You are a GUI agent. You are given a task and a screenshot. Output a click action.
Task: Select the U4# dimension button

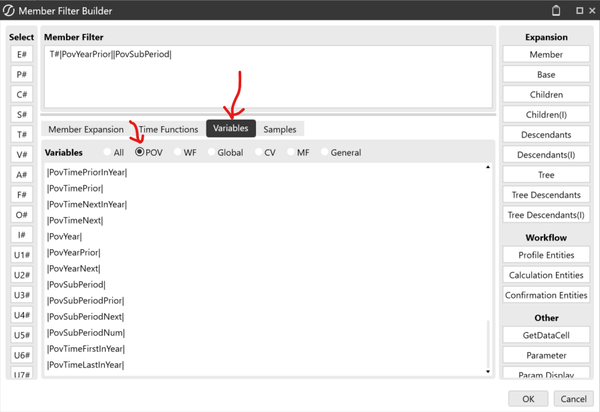(21, 315)
